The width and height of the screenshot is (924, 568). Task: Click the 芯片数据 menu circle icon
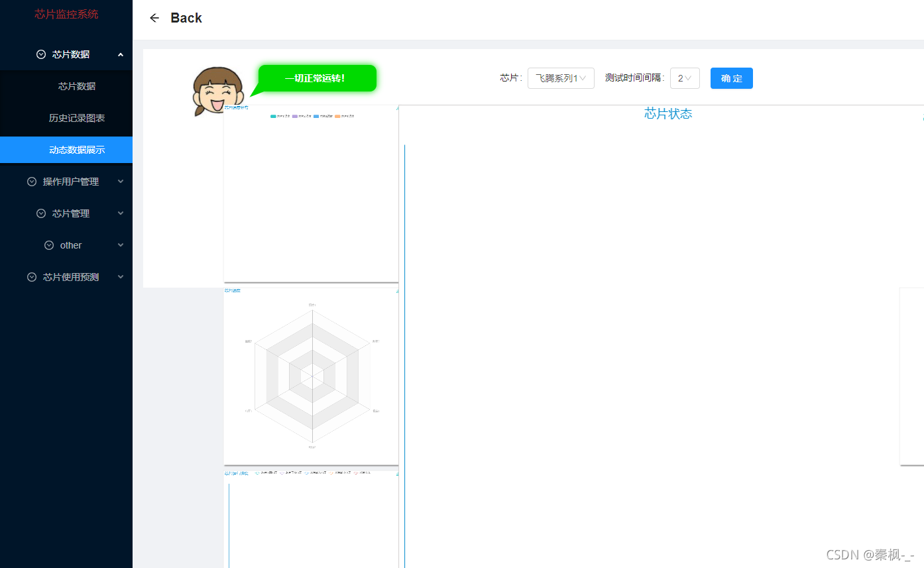point(41,54)
